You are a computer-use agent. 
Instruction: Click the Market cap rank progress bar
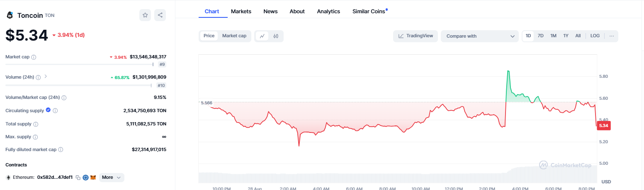[x=79, y=65]
